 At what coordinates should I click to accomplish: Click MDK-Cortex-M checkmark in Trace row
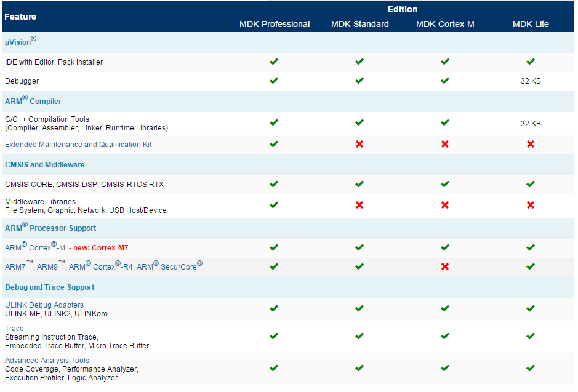[445, 335]
